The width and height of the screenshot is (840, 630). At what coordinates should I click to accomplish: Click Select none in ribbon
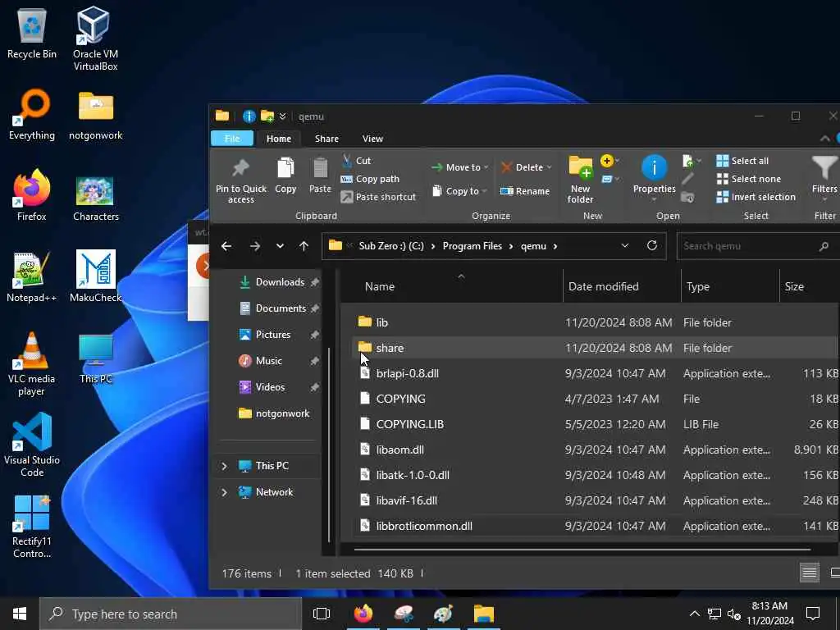pos(748,179)
